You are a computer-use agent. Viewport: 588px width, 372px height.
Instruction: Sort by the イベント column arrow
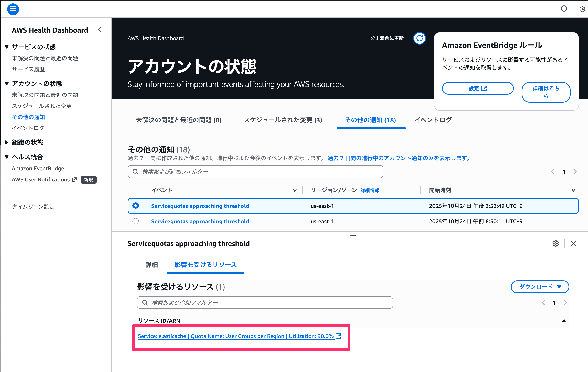coord(294,190)
